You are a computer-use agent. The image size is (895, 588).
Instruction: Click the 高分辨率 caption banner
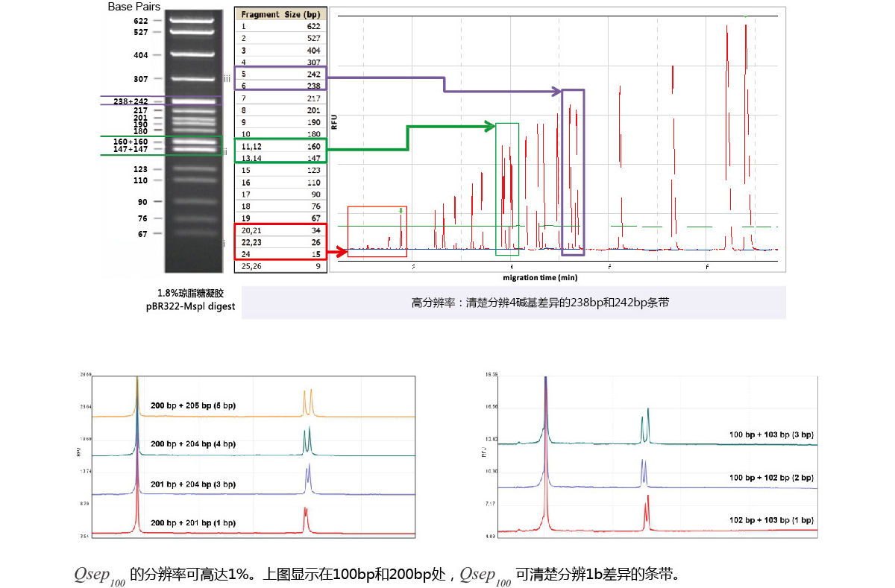coord(513,303)
